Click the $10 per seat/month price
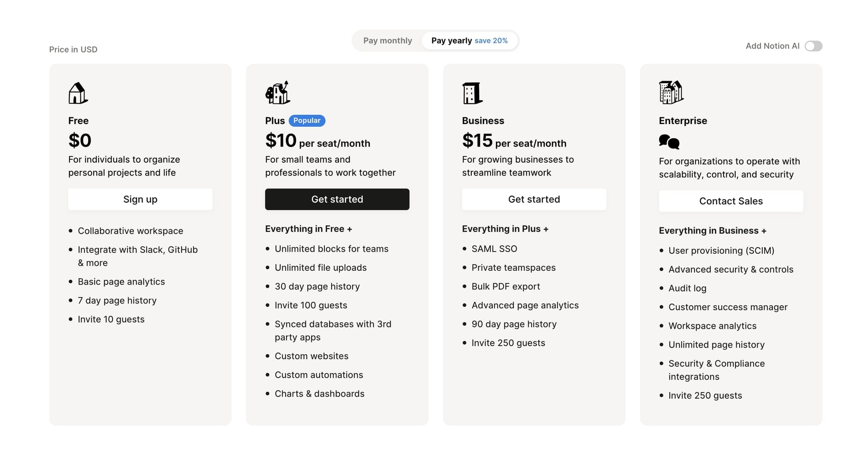Image resolution: width=868 pixels, height=462 pixels. tap(317, 141)
